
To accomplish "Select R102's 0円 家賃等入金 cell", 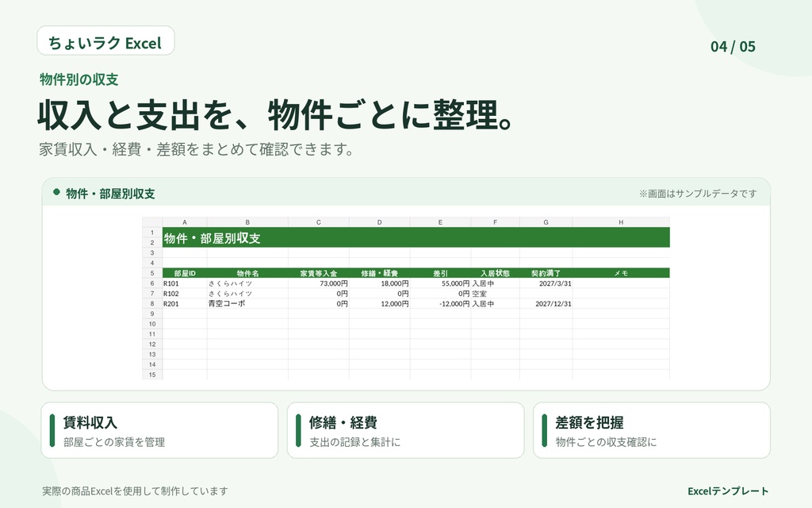I will tap(319, 294).
